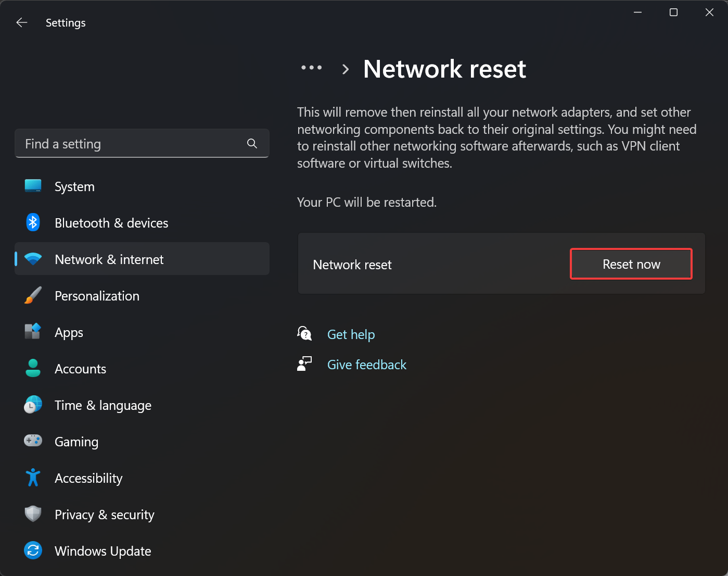Click the Reset now button
The image size is (728, 576).
pos(631,264)
